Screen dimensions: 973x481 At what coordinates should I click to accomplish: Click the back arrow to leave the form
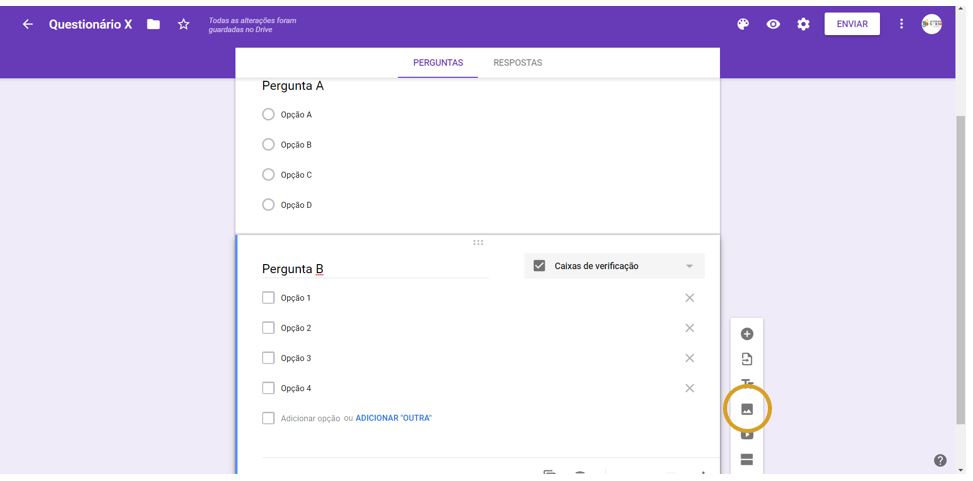[27, 24]
